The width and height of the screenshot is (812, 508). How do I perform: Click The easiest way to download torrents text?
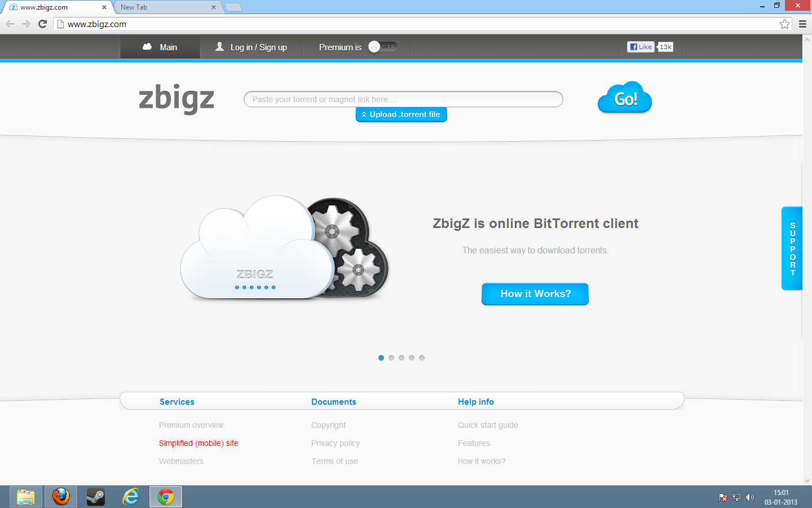tap(535, 250)
